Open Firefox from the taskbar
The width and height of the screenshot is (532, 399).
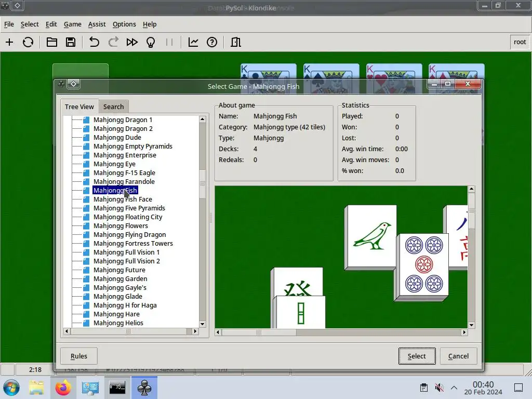[63, 388]
